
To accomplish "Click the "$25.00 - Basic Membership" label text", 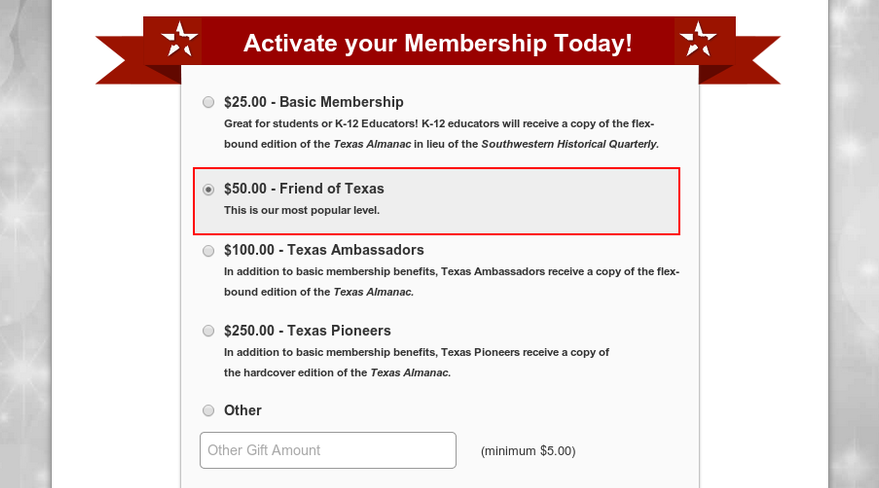I will pyautogui.click(x=313, y=102).
